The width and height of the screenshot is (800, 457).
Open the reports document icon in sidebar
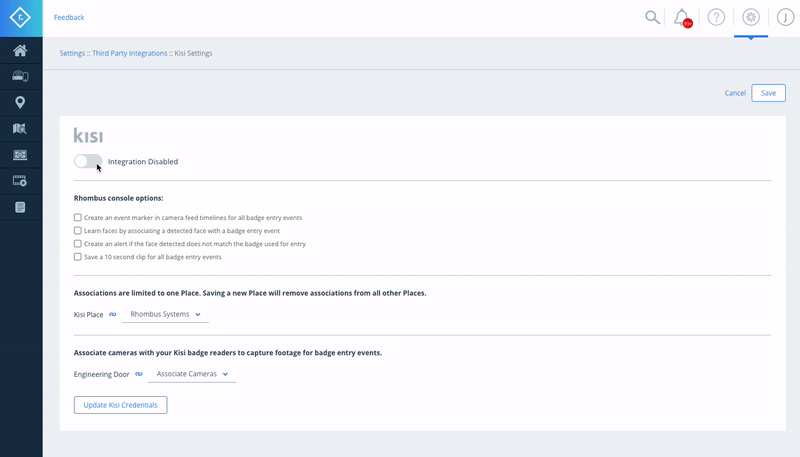pyautogui.click(x=20, y=207)
